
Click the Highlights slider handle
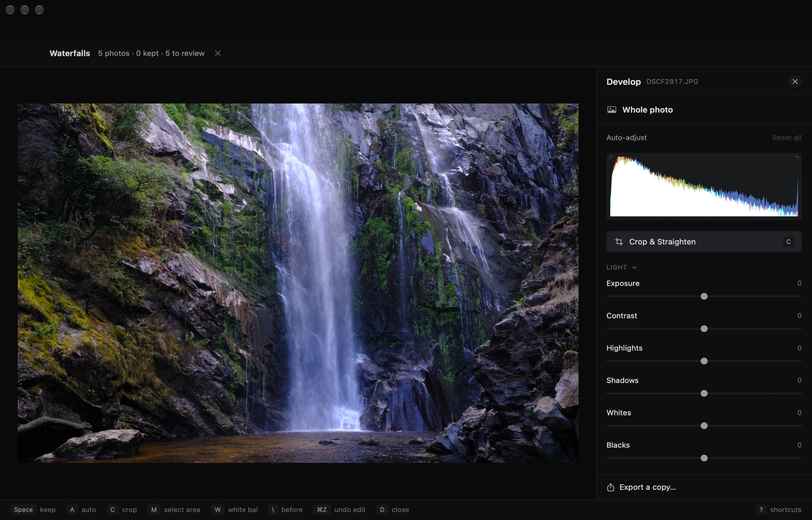[x=704, y=361]
